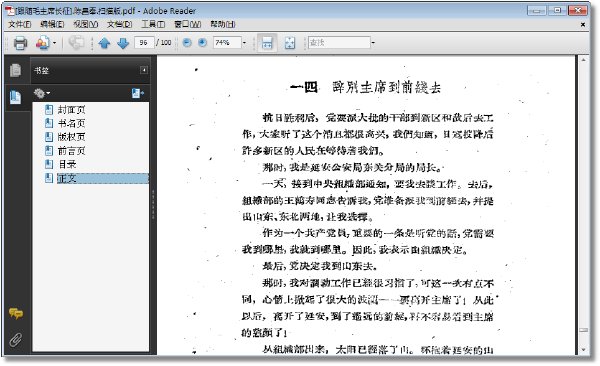Click the vertical scrollbar thumb near the bottom
The width and height of the screenshot is (600, 366).
[x=584, y=330]
